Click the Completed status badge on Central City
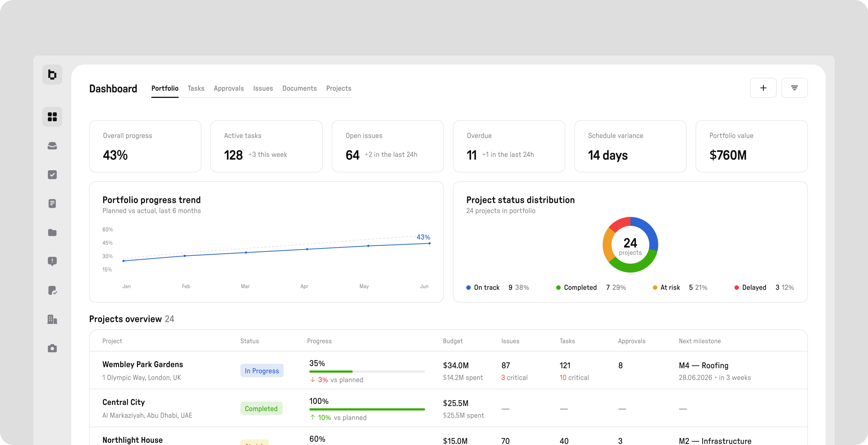The height and width of the screenshot is (445, 868). 261,409
